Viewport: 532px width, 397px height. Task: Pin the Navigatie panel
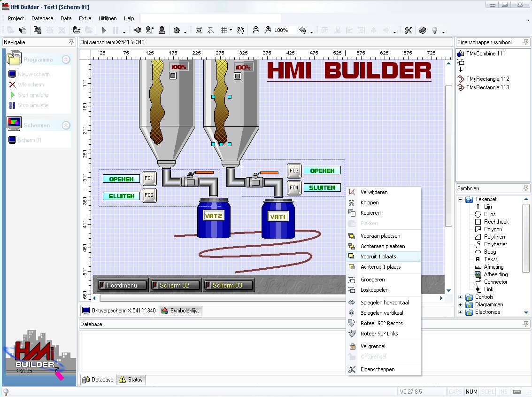click(x=71, y=42)
